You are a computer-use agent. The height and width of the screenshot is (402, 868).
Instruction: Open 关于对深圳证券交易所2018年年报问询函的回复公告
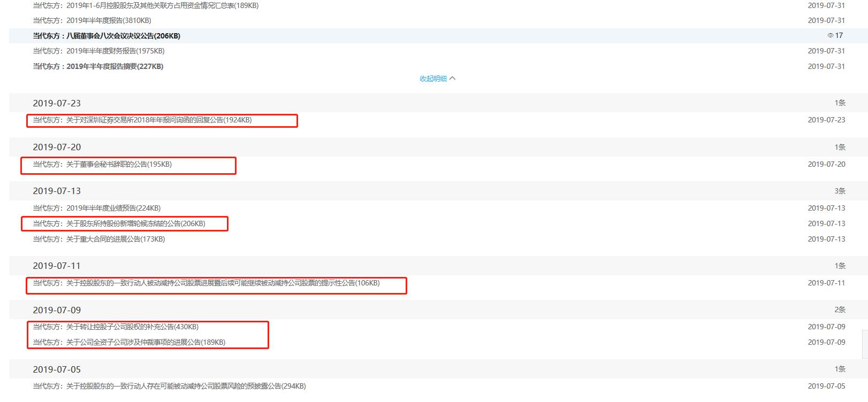pos(142,120)
